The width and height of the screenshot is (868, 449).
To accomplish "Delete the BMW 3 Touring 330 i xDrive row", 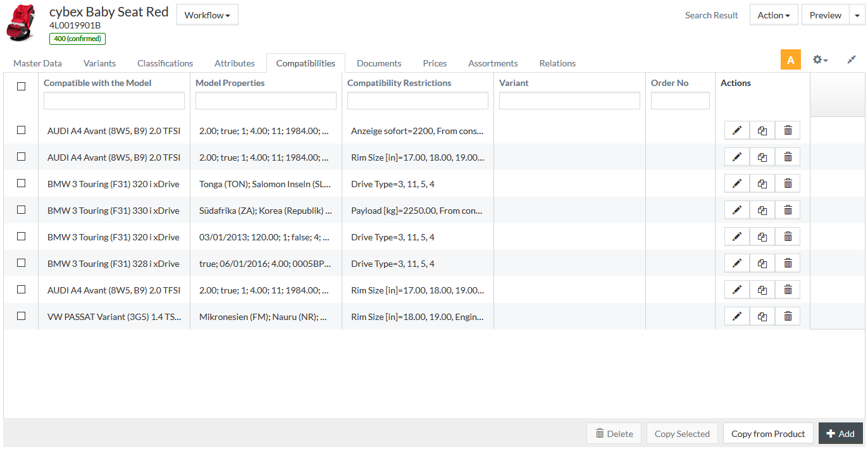I will (x=788, y=210).
